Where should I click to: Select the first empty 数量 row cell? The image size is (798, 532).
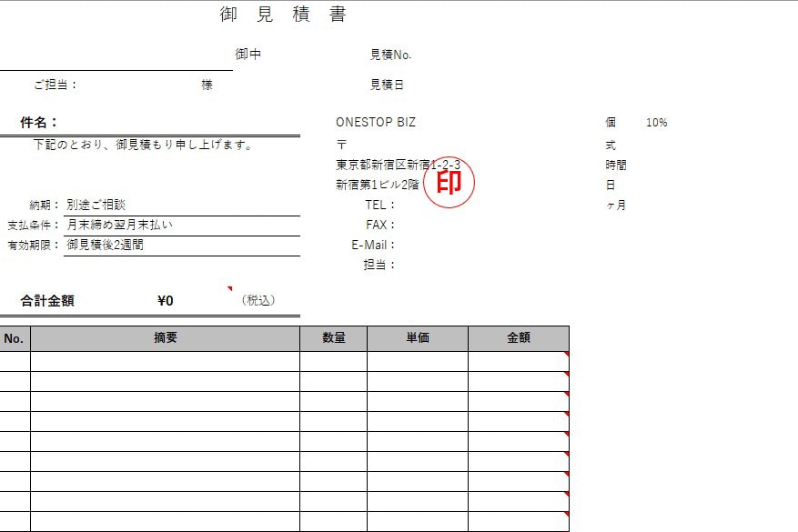click(x=333, y=362)
